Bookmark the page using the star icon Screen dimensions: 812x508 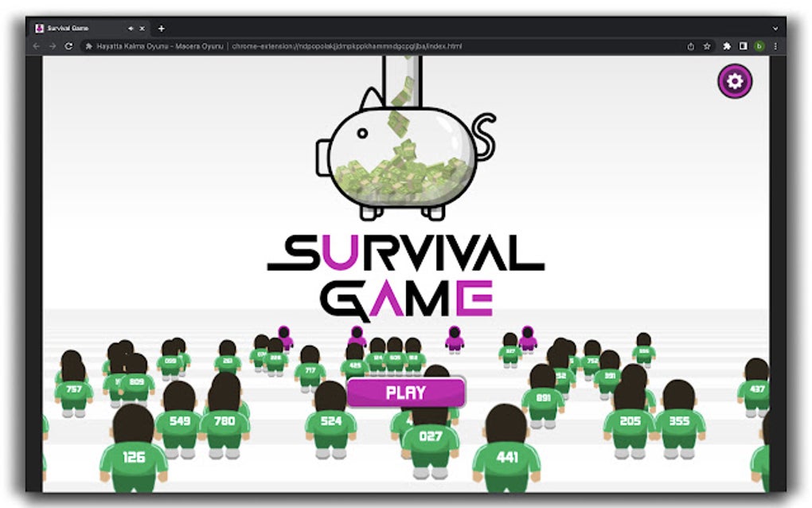[708, 46]
